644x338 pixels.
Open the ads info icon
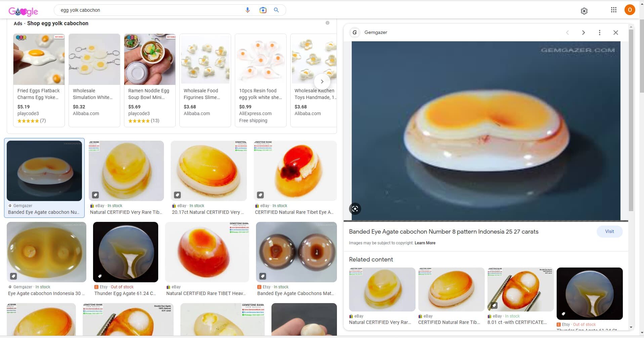click(327, 23)
